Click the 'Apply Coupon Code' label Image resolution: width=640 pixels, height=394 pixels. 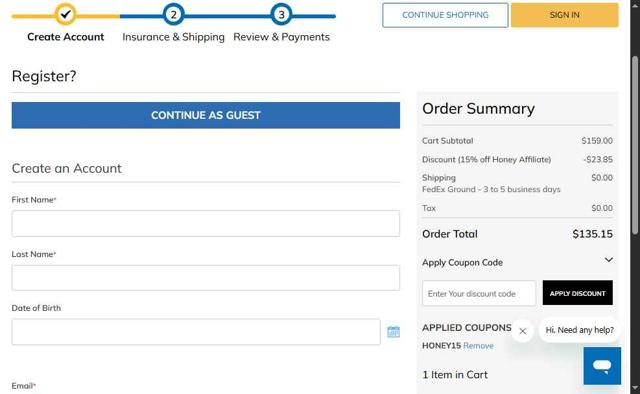coord(462,263)
